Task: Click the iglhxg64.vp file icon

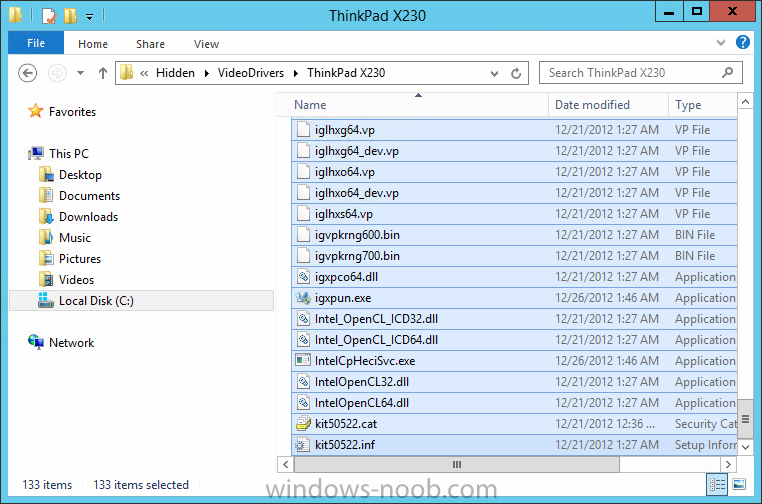Action: point(303,130)
